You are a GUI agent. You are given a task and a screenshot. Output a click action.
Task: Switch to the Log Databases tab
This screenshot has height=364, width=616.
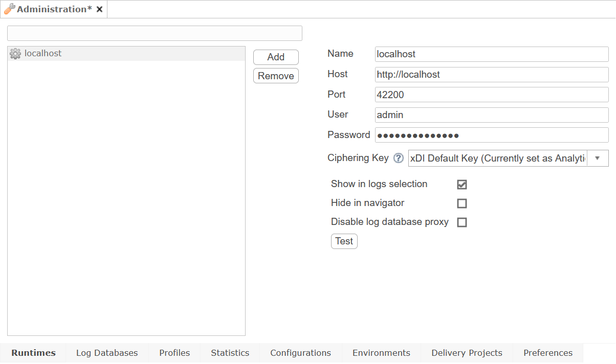coord(106,353)
